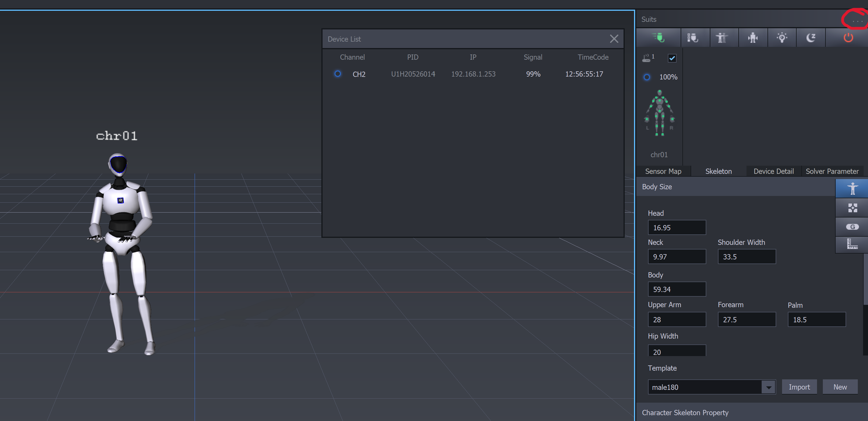
Task: Click the two-person T-pose calibration icon
Action: [x=722, y=37]
